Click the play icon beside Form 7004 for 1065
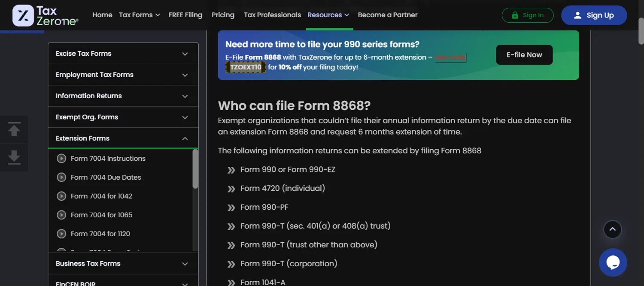Viewport: 644px width, 286px height. tap(61, 215)
